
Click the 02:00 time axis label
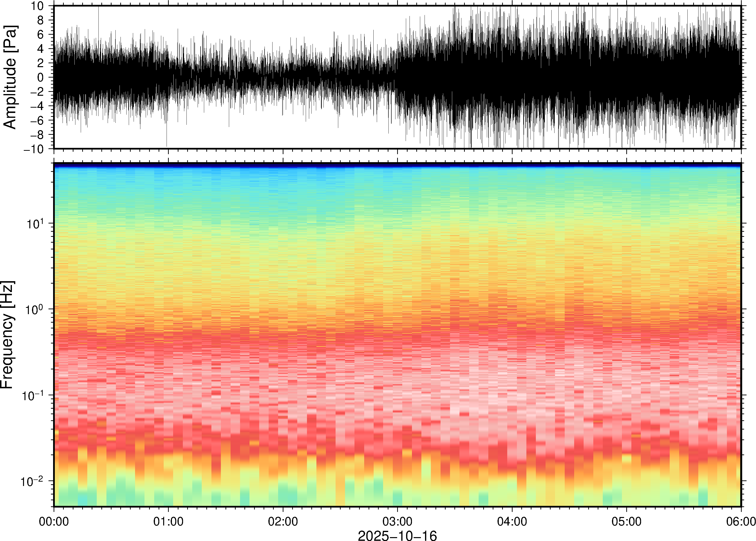[283, 521]
